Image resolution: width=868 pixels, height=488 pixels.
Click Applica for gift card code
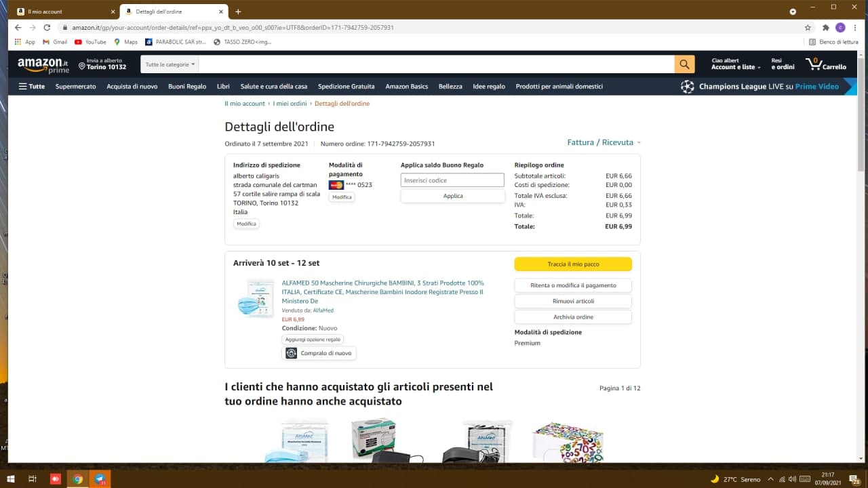[x=453, y=196]
